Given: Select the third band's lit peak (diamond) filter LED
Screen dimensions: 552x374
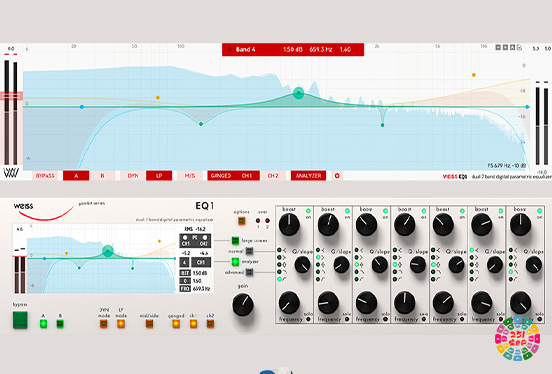Looking at the screenshot, I should [x=356, y=264].
